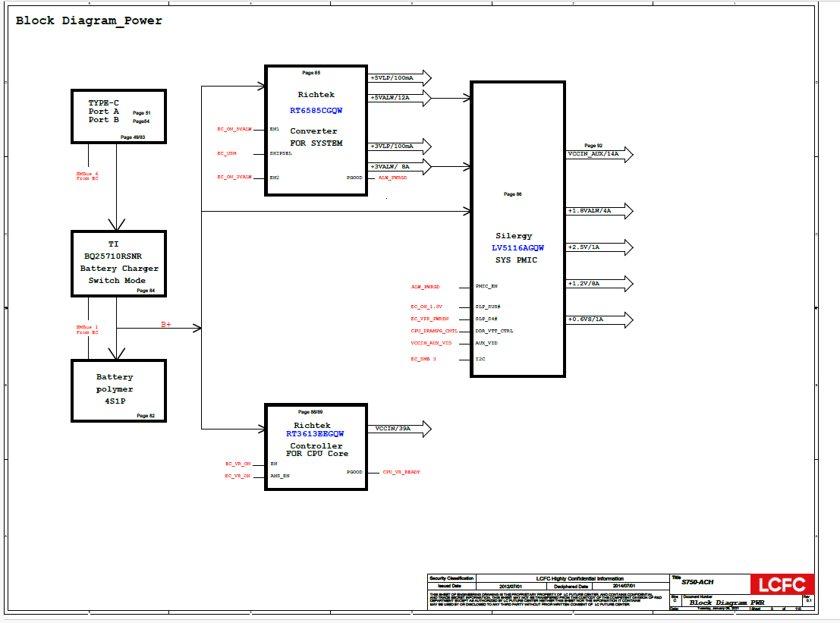Viewport: 840px width, 623px height.
Task: Click the "EN1" pin name
Action: coord(274,129)
